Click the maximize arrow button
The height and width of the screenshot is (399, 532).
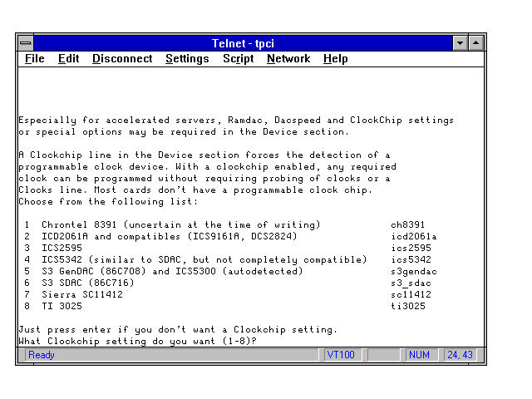pyautogui.click(x=476, y=42)
